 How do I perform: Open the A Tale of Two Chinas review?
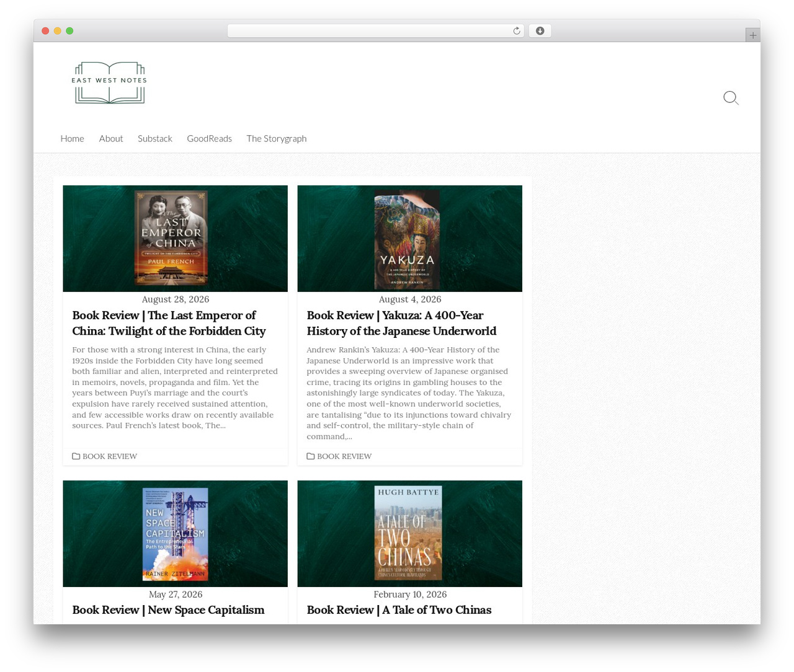coord(399,610)
